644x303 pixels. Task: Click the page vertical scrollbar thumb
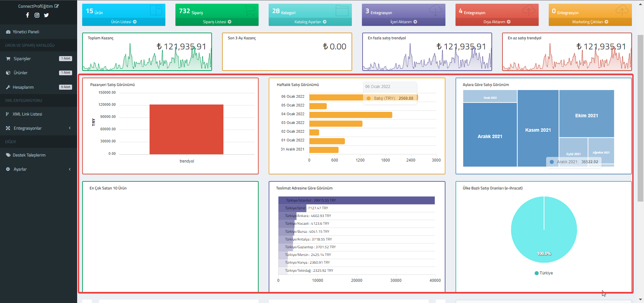pyautogui.click(x=640, y=118)
